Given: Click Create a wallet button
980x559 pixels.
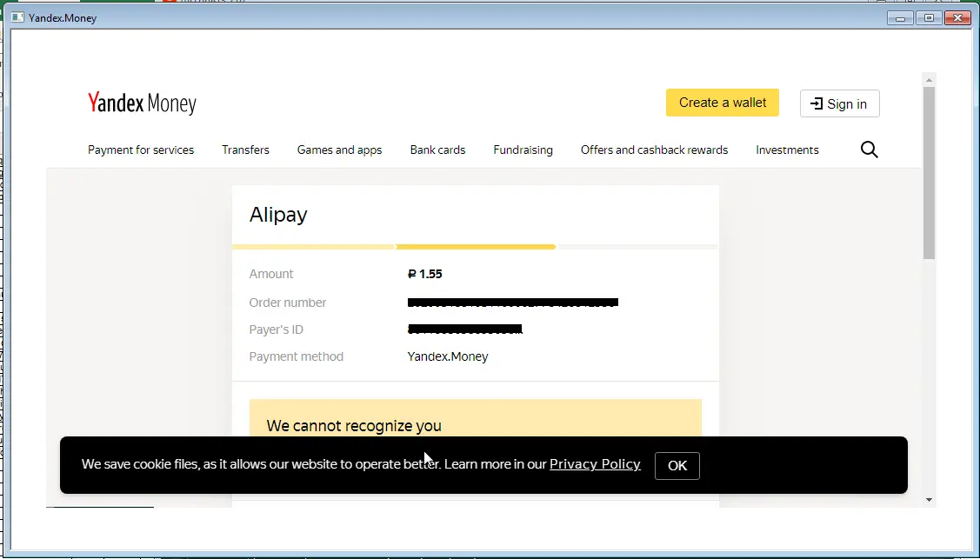Looking at the screenshot, I should [x=723, y=103].
